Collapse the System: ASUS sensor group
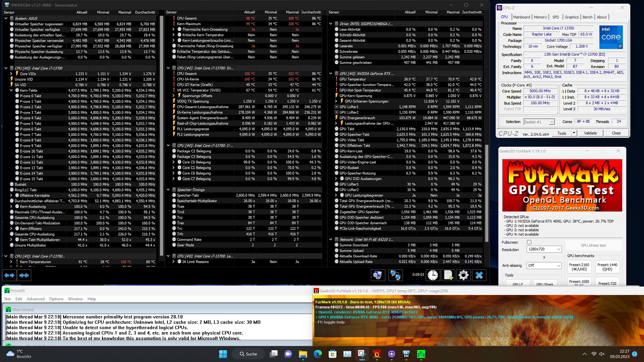The image size is (644, 362). coord(6,18)
